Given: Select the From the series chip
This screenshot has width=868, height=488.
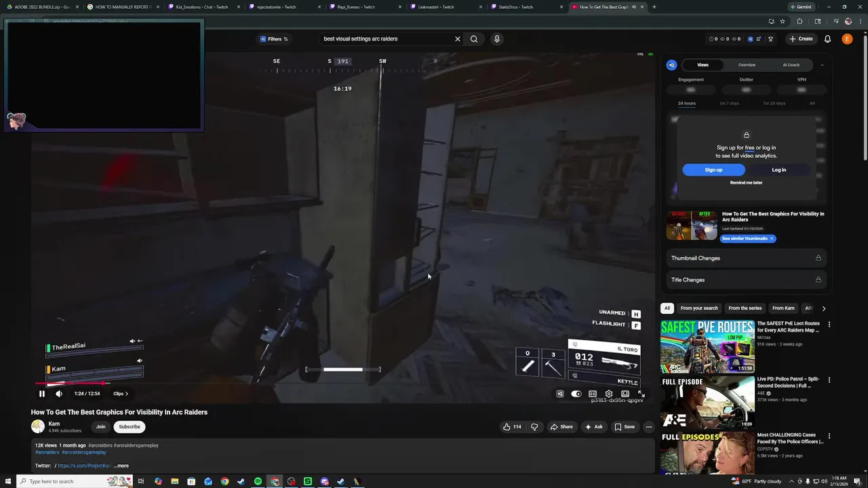Looking at the screenshot, I should tap(745, 308).
